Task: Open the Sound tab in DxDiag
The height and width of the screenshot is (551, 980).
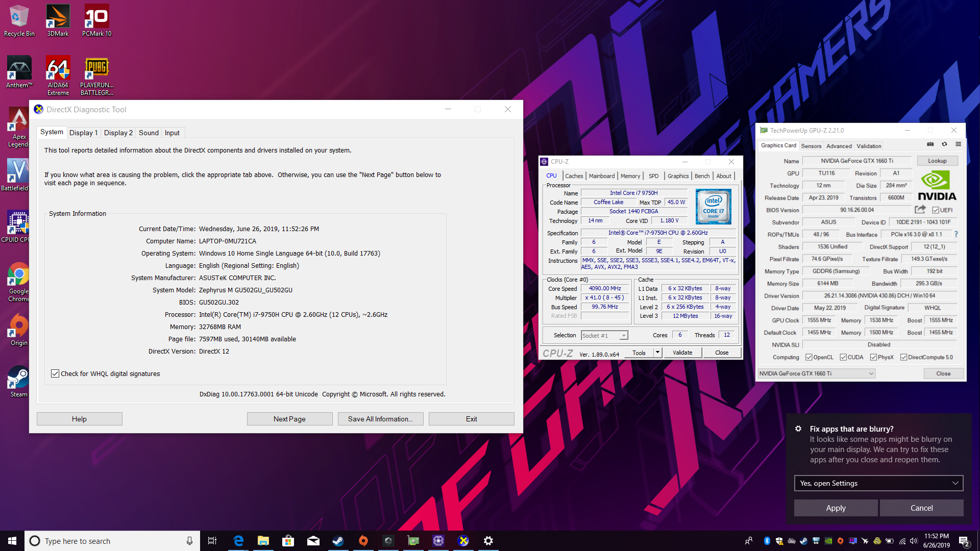Action: (x=149, y=133)
